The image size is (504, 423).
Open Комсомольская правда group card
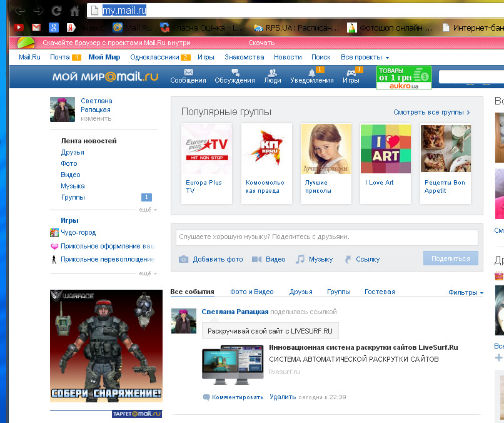coord(266,164)
